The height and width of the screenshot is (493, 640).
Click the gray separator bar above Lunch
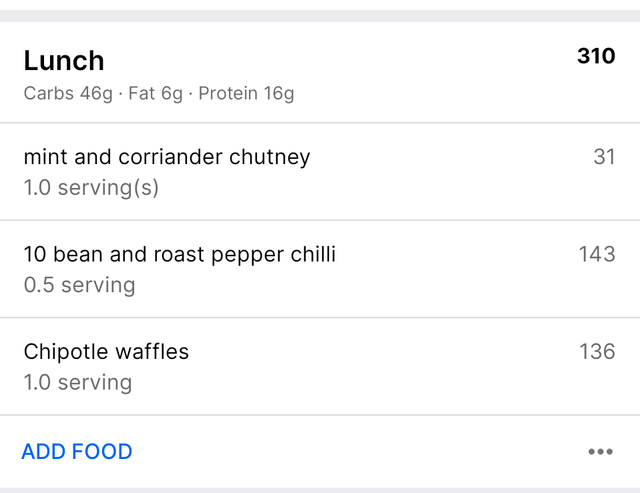320,16
